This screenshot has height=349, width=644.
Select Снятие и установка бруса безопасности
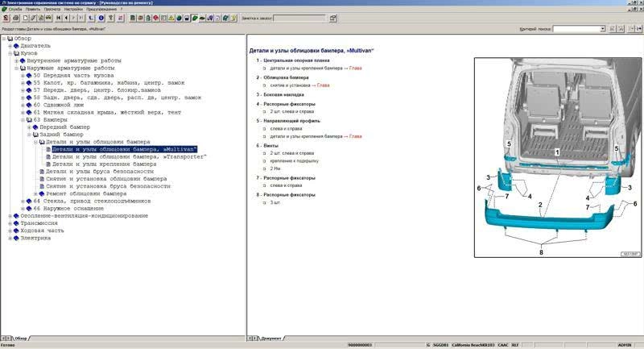pos(108,186)
